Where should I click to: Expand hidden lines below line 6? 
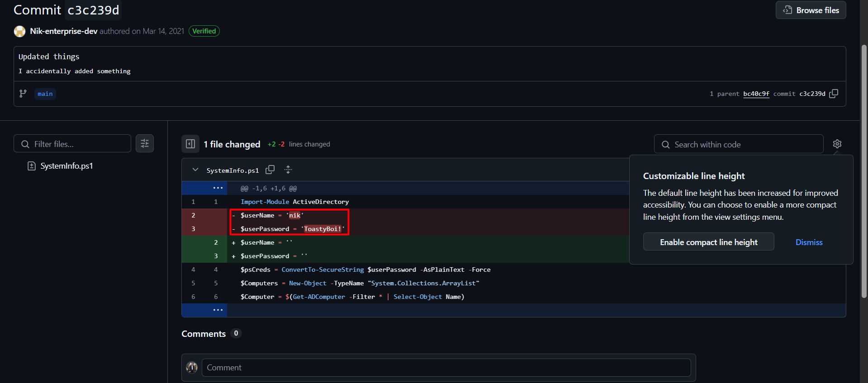218,310
